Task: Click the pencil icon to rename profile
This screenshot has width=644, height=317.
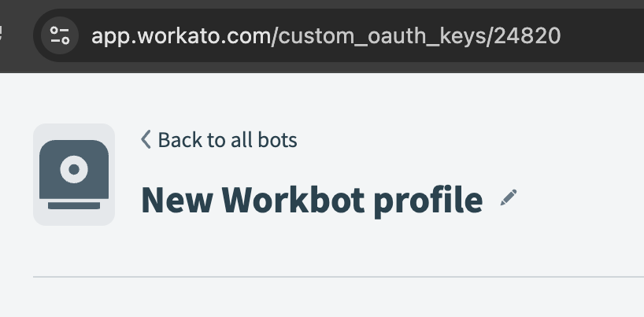Action: pos(509,198)
